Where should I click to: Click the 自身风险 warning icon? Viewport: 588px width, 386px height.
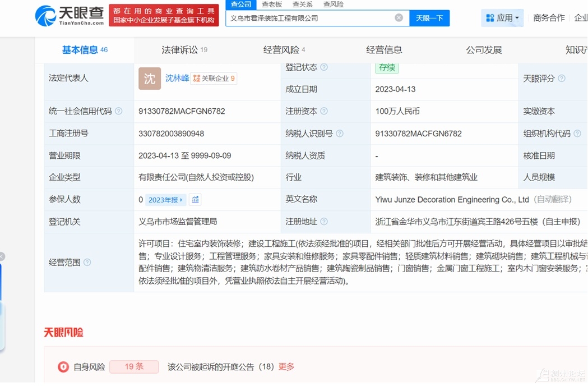point(63,367)
